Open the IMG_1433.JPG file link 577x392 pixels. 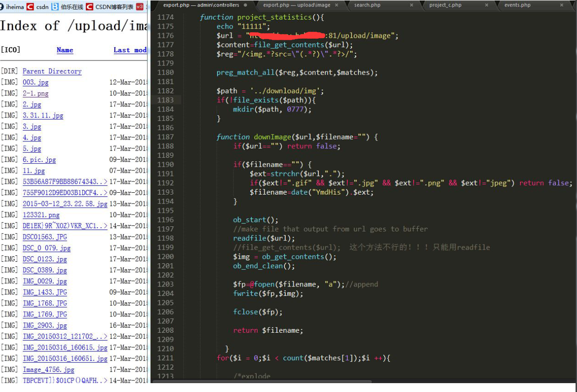45,292
